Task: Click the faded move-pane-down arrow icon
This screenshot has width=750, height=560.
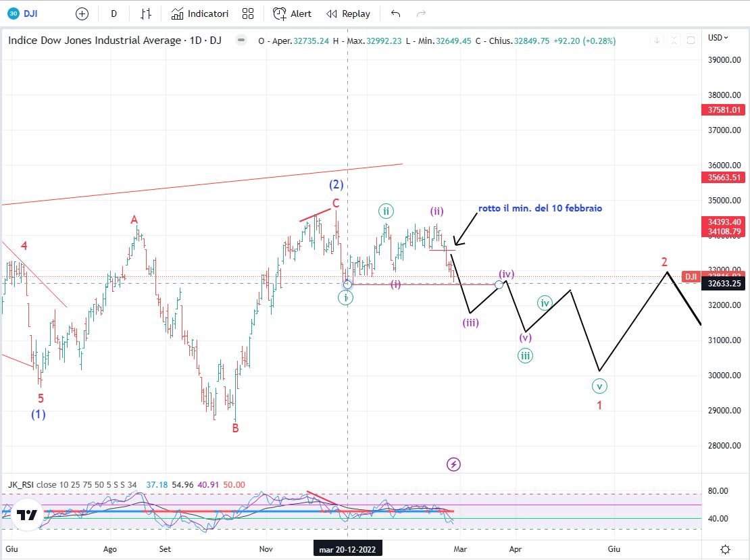Action: [x=657, y=41]
